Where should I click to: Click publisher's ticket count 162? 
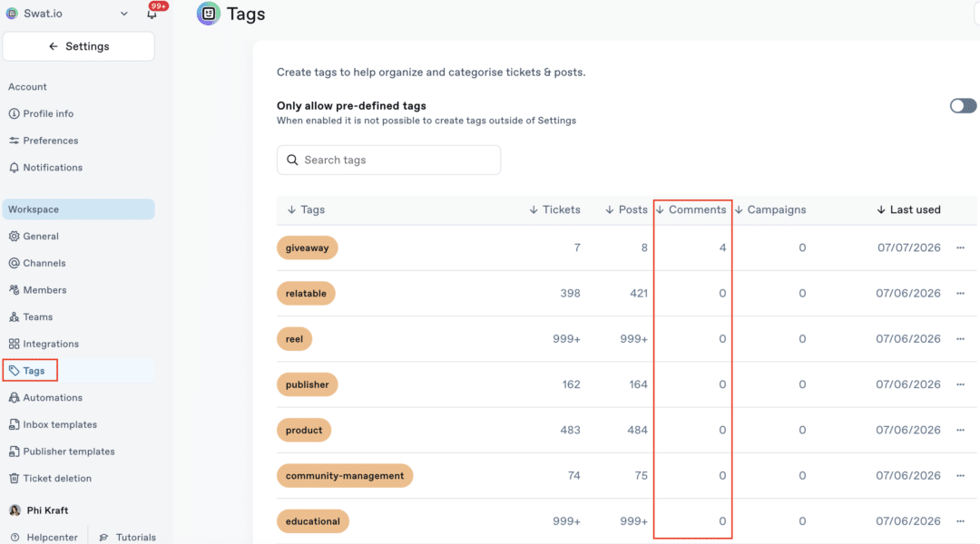tap(571, 384)
